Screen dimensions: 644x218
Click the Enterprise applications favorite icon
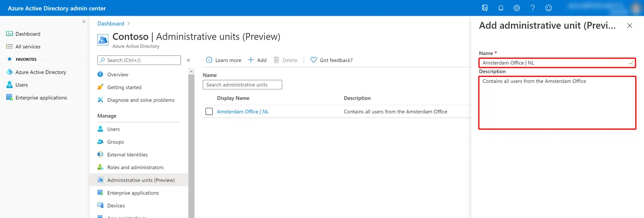pos(9,98)
